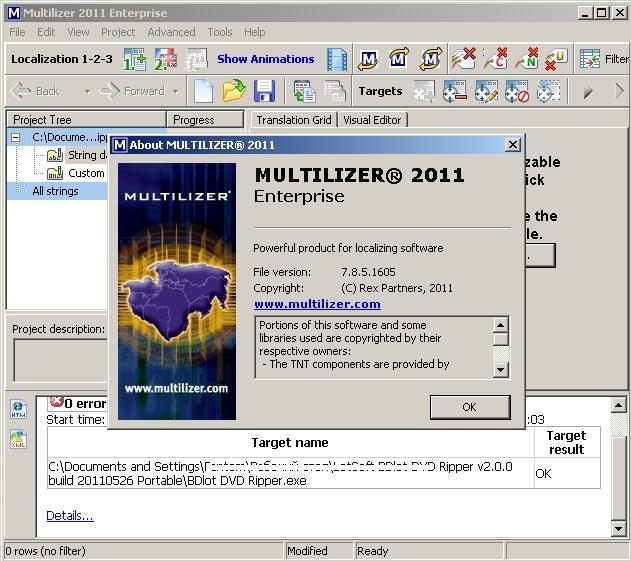Click the XML report icon beside results
Viewport: 631px width, 561px height.
click(x=19, y=439)
